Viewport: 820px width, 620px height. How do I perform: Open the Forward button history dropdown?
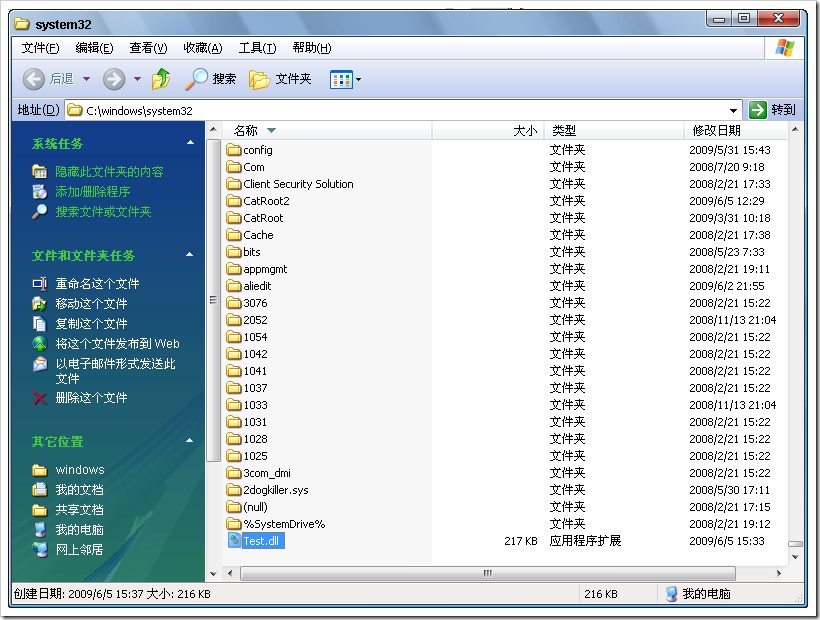click(137, 79)
